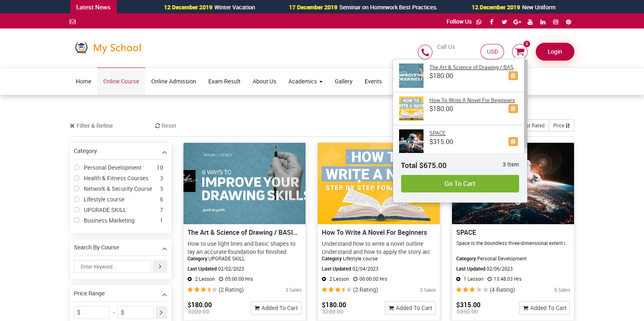Click the phone Call Us icon
The width and height of the screenshot is (644, 321).
coord(425,52)
